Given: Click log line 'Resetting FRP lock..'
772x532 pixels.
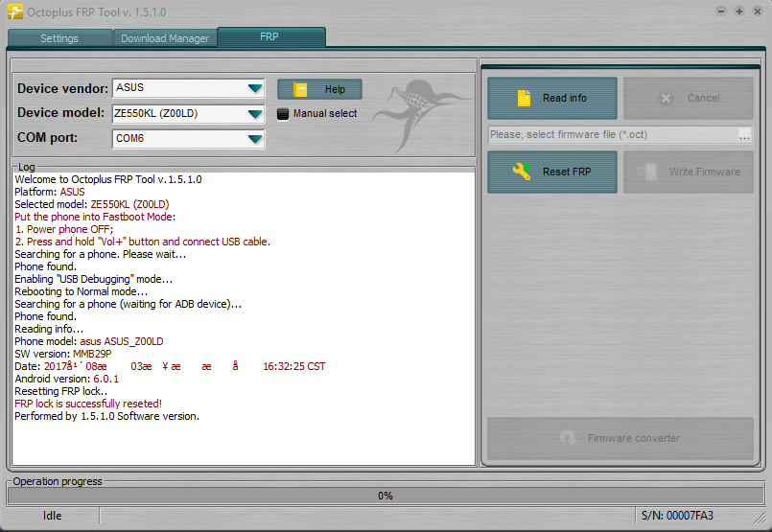Looking at the screenshot, I should tap(61, 391).
